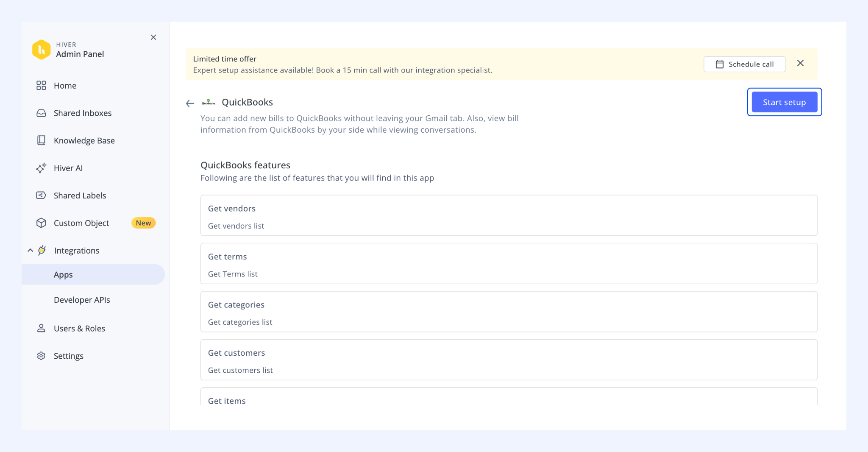Click the 'Get categories list' description
This screenshot has width=868, height=452.
point(240,322)
